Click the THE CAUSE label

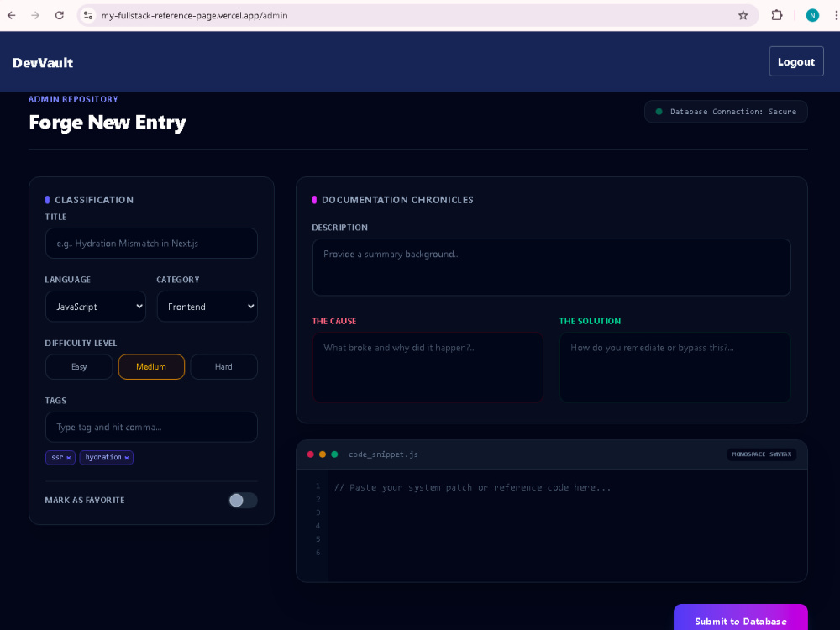[x=334, y=321]
